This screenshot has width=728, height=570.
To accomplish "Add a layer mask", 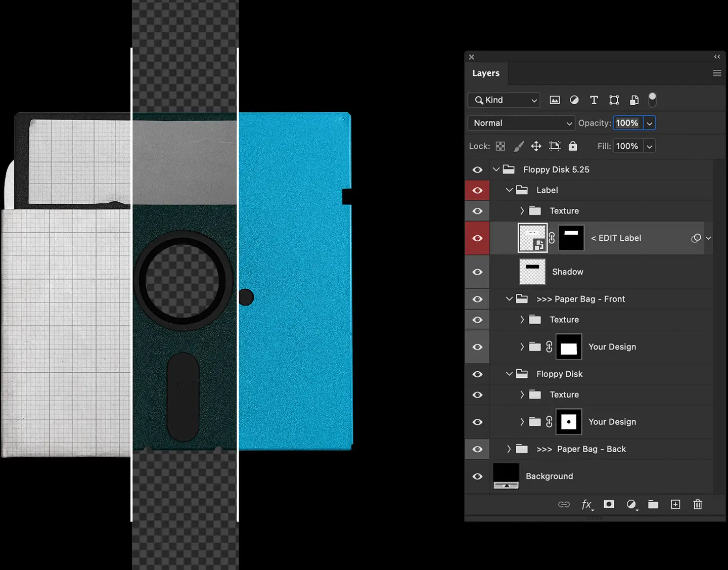I will click(609, 504).
